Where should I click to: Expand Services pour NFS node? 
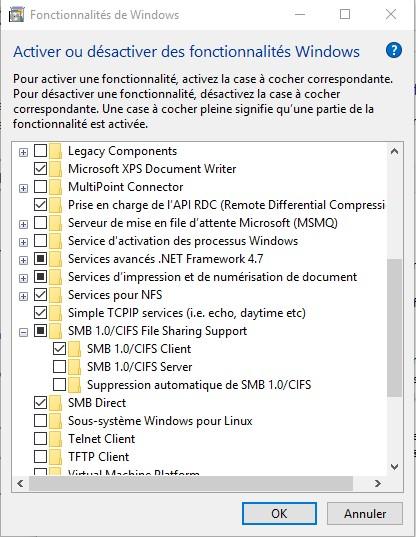point(23,296)
